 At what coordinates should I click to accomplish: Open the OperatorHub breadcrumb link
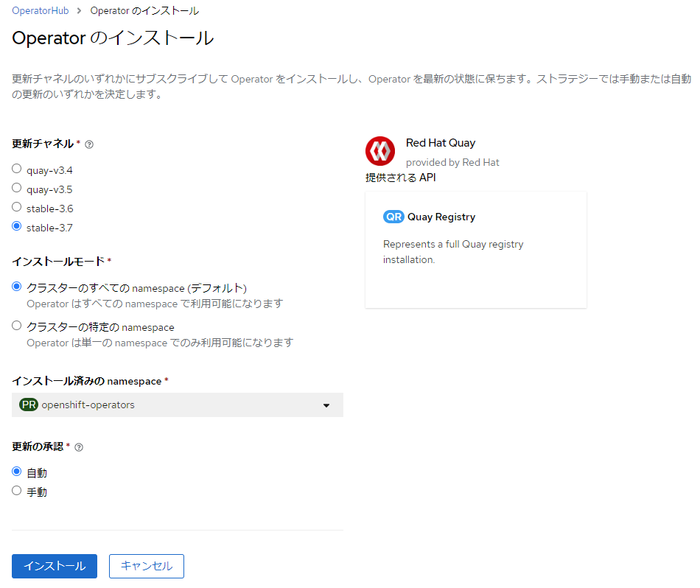[40, 10]
